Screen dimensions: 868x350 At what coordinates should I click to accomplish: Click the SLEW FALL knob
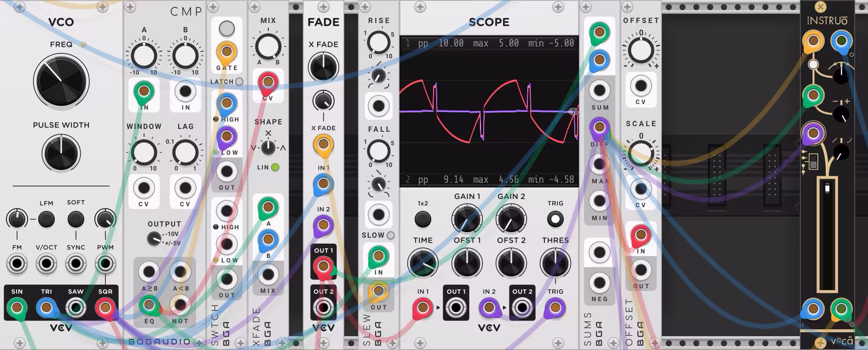point(378,150)
